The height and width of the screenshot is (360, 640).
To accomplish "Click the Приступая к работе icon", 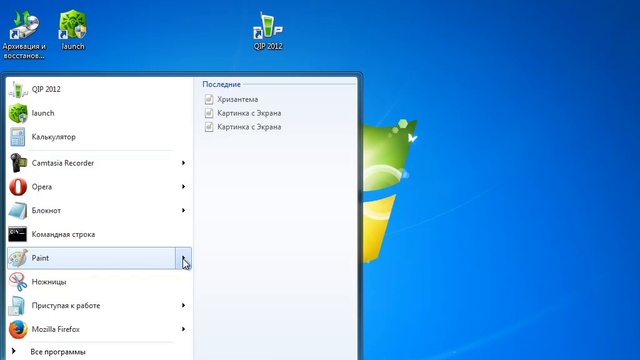I will (x=18, y=306).
